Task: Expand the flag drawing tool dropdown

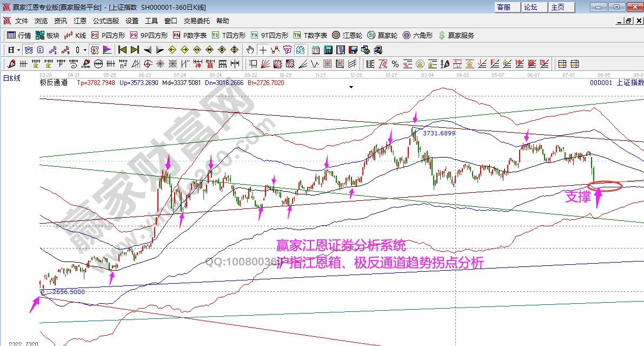Action: click(85, 50)
